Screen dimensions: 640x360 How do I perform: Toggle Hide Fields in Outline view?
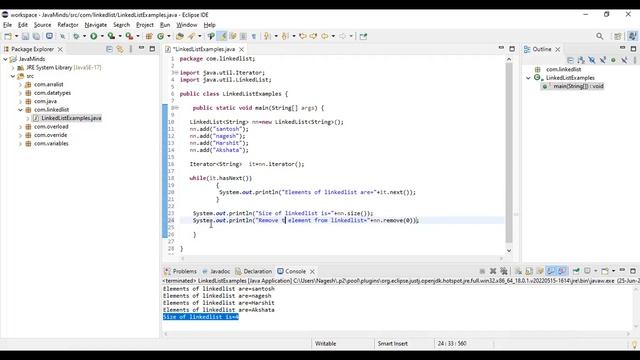coord(592,60)
